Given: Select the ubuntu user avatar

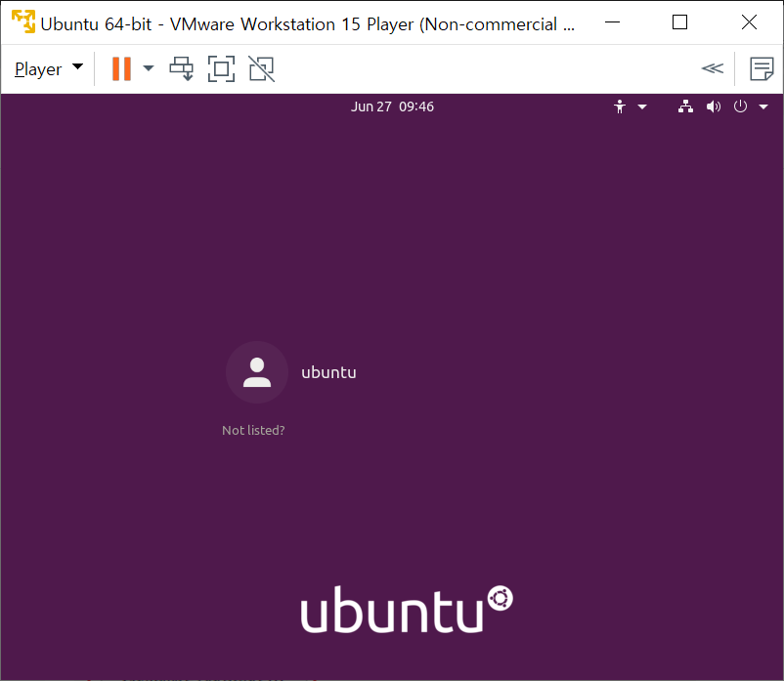Looking at the screenshot, I should click(x=257, y=372).
